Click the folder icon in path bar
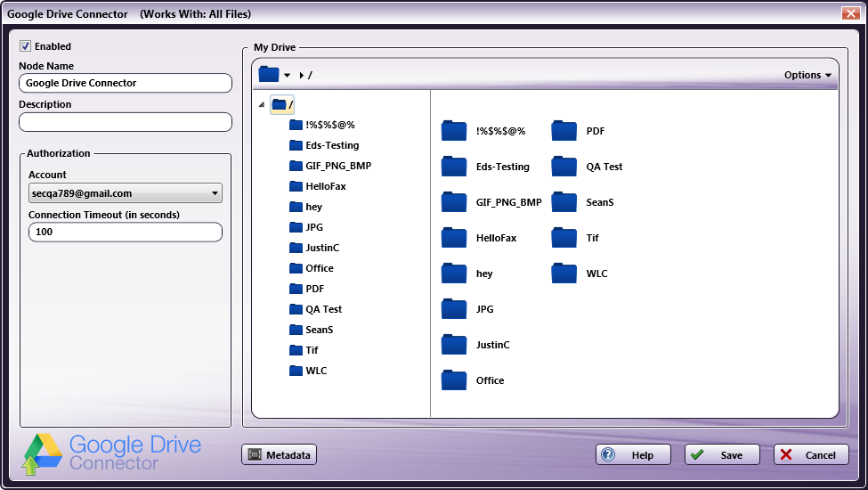The width and height of the screenshot is (868, 490). pyautogui.click(x=269, y=74)
